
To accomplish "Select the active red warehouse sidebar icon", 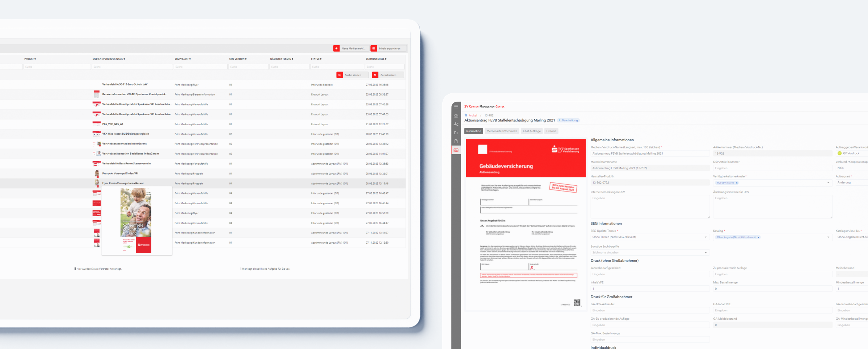I will coord(456,150).
